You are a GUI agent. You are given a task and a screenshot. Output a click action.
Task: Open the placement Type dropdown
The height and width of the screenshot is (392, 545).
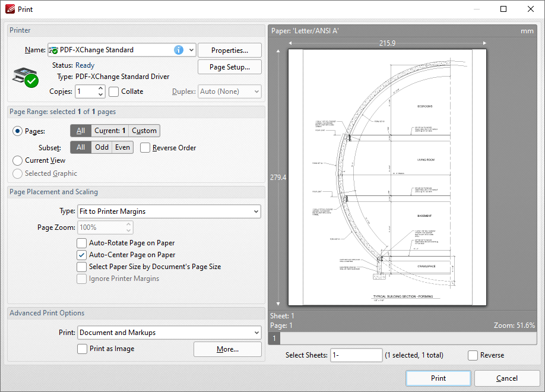click(x=169, y=211)
